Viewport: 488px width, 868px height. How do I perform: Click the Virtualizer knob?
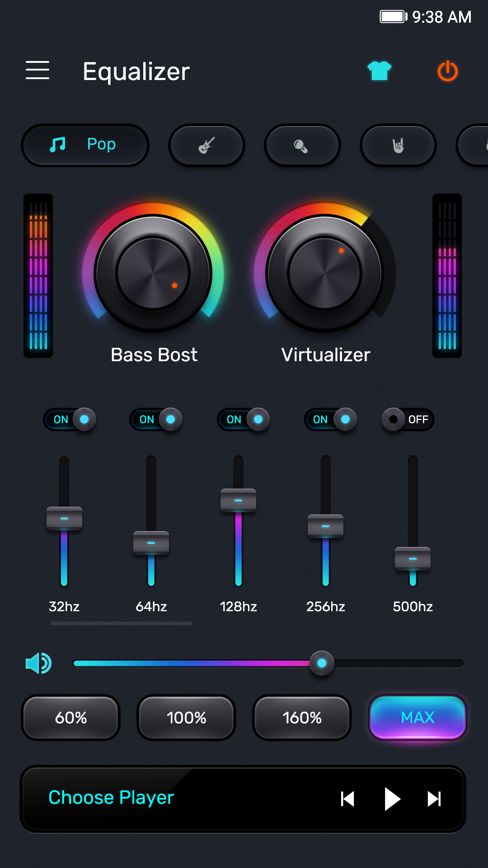click(324, 273)
